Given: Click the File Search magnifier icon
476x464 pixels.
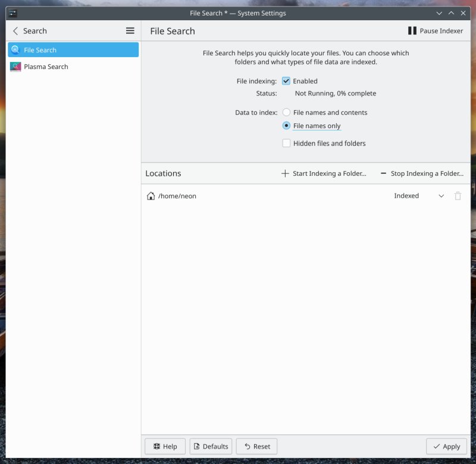Looking at the screenshot, I should coord(16,49).
